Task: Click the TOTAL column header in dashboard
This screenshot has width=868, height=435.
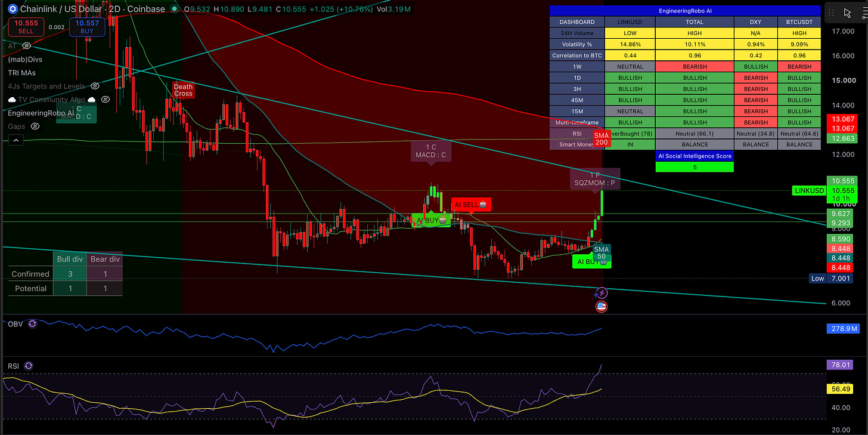Action: 695,22
